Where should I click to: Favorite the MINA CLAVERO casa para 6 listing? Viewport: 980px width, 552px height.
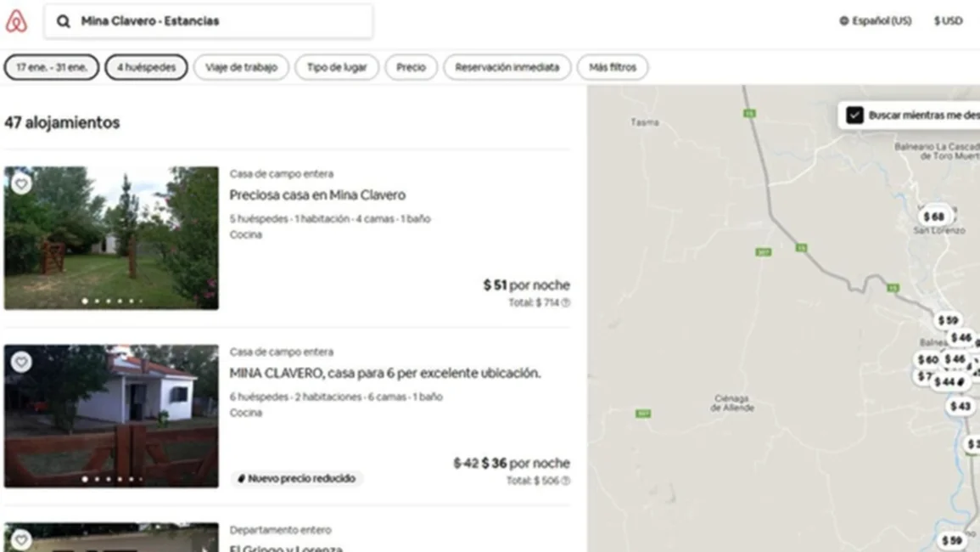click(21, 362)
